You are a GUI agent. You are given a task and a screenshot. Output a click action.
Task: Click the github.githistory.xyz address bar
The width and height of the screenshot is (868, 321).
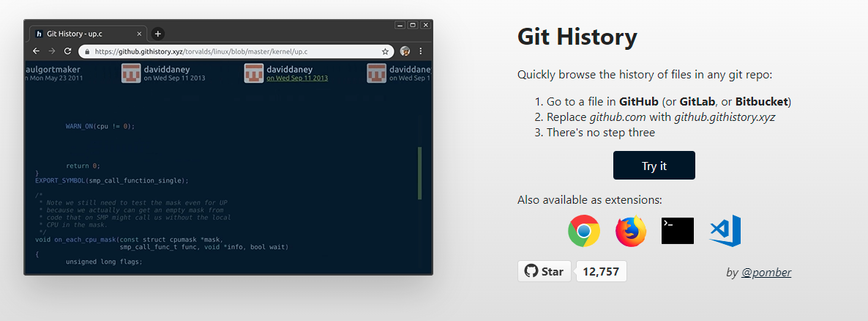(x=236, y=51)
